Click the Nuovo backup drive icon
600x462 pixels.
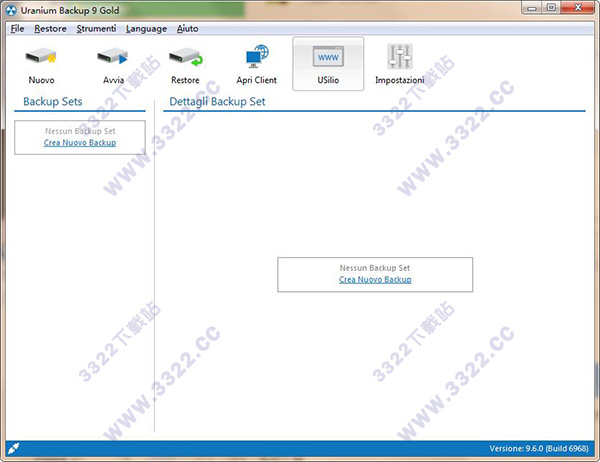click(x=41, y=57)
